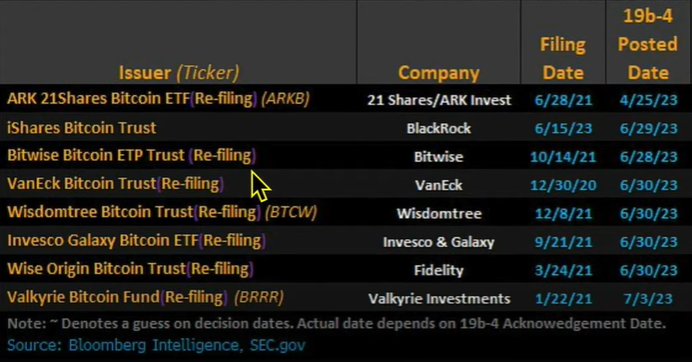Image resolution: width=692 pixels, height=362 pixels.
Task: Click the Valkyrie Investments company cell
Action: point(439,299)
